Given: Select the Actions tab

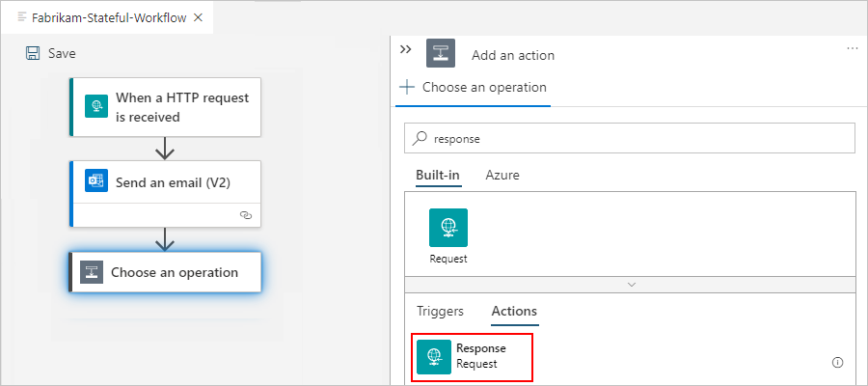Looking at the screenshot, I should coord(514,311).
